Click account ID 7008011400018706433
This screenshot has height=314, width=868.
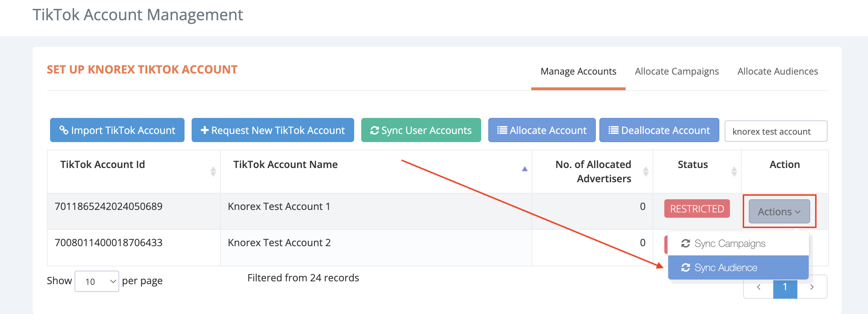[108, 243]
